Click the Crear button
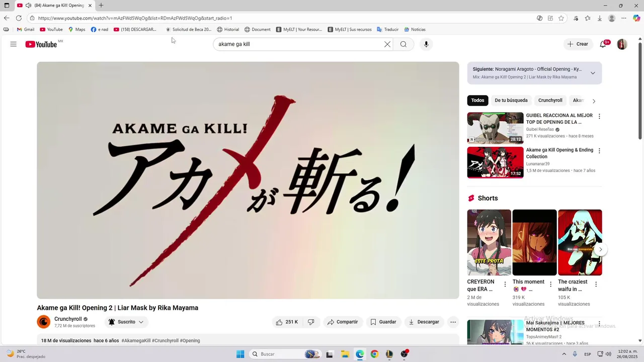 coord(578,44)
